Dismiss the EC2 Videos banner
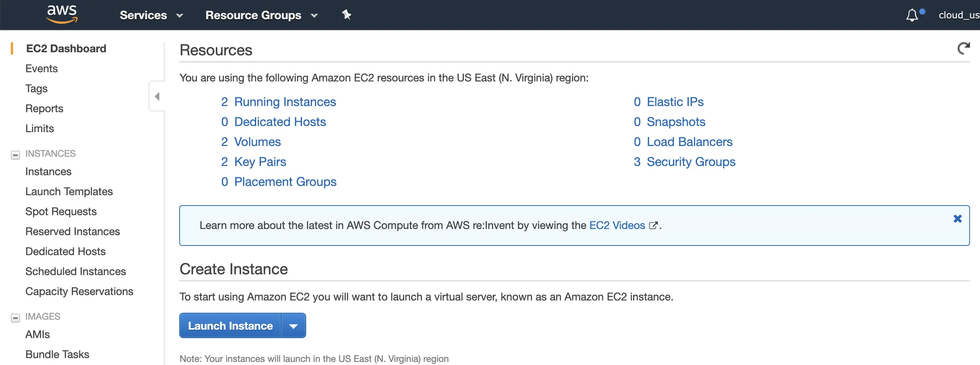This screenshot has width=980, height=365. 957,219
